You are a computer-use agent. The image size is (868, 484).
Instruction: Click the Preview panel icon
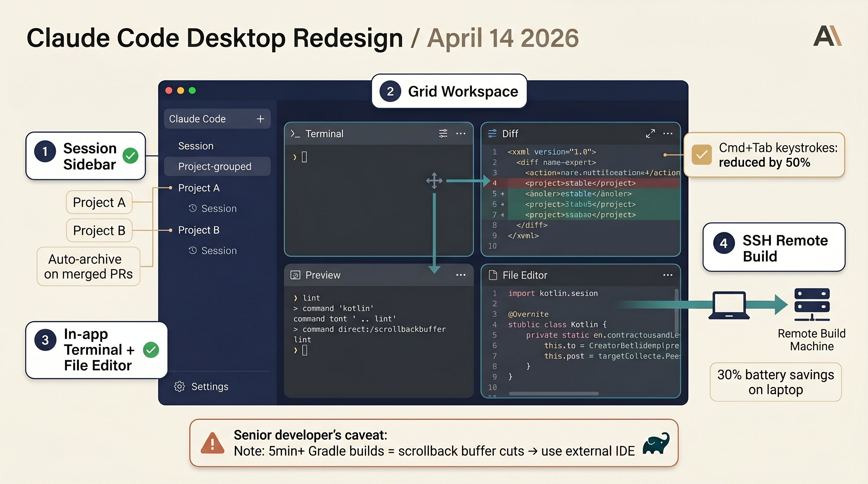(x=295, y=275)
